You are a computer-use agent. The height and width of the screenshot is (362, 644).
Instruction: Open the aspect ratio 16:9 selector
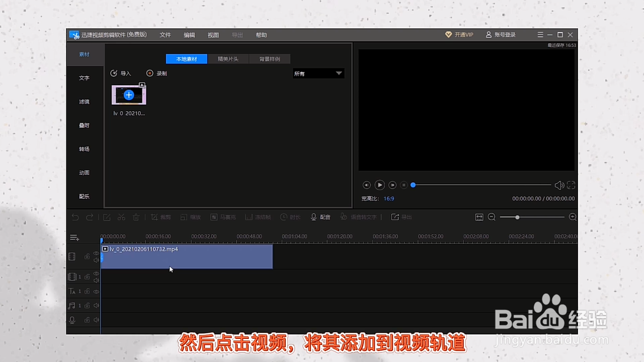(x=388, y=198)
